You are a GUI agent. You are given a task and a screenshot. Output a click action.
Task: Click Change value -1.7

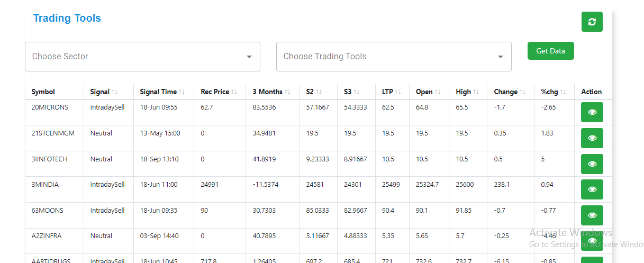(x=500, y=107)
